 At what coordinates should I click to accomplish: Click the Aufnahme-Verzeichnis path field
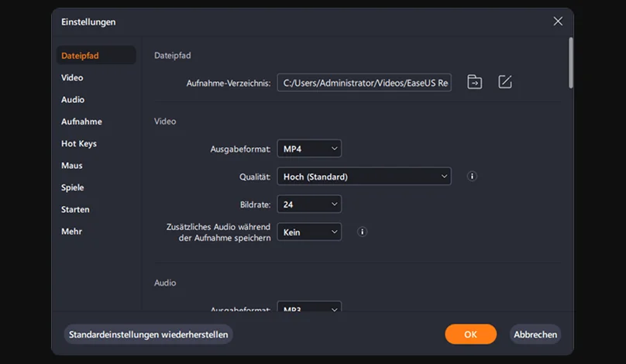coord(364,83)
